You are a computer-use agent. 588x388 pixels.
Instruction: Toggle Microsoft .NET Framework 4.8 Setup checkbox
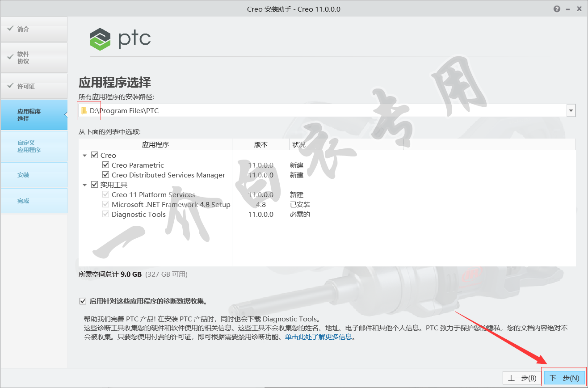tap(106, 204)
